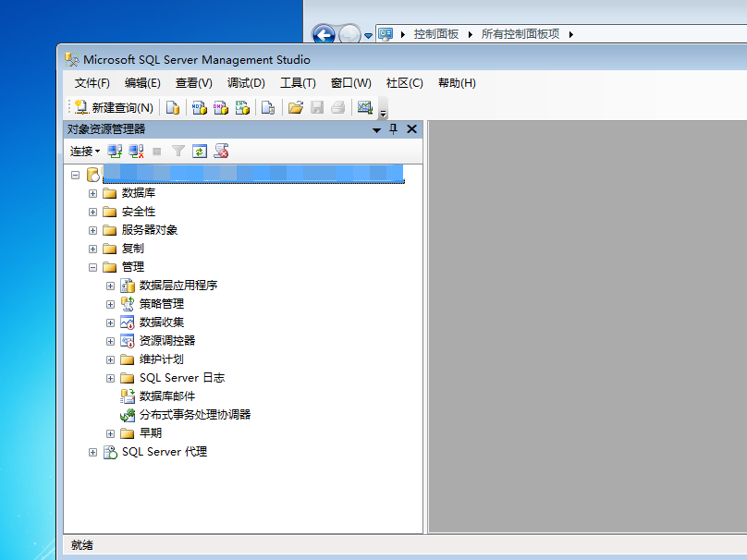Viewport: 747px width, 560px height.
Task: Click back arrow in Control Panel window
Action: [324, 35]
